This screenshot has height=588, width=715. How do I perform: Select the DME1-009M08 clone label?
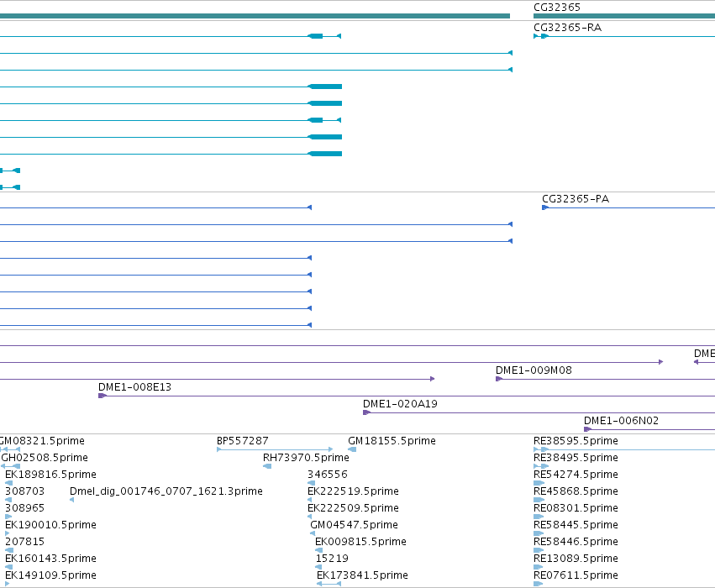(x=534, y=370)
